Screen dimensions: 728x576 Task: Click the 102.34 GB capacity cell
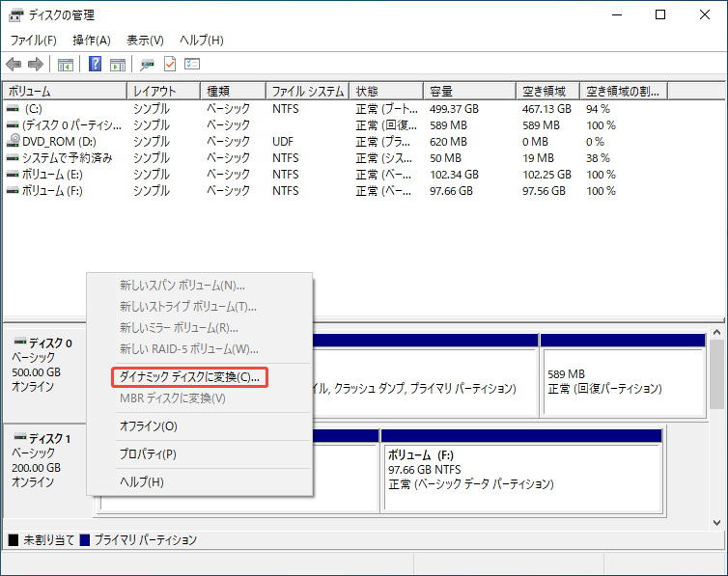454,175
